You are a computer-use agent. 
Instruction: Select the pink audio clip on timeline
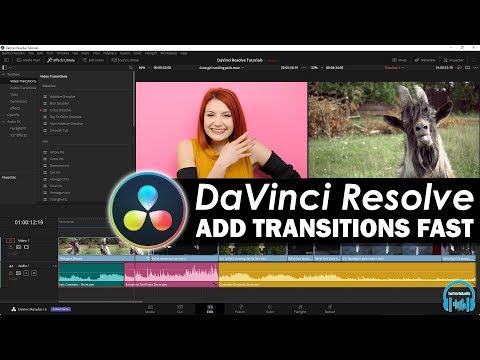click(x=171, y=275)
